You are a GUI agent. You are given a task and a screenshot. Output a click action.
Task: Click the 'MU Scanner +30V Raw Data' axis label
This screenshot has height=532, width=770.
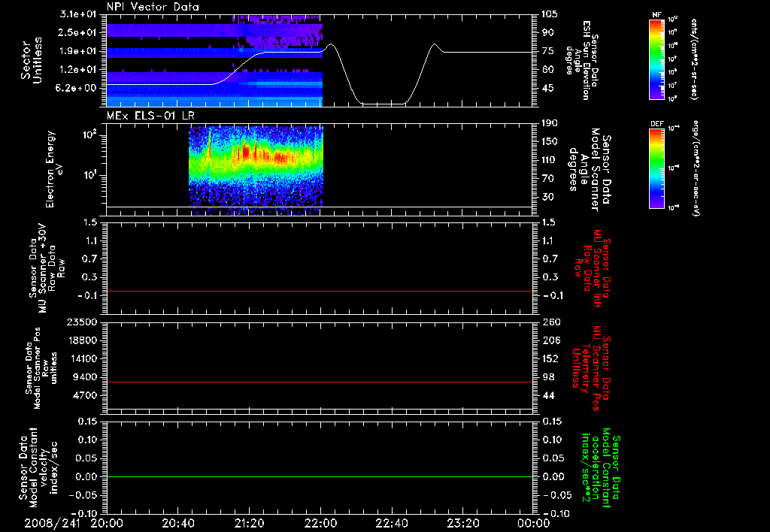pyautogui.click(x=47, y=268)
